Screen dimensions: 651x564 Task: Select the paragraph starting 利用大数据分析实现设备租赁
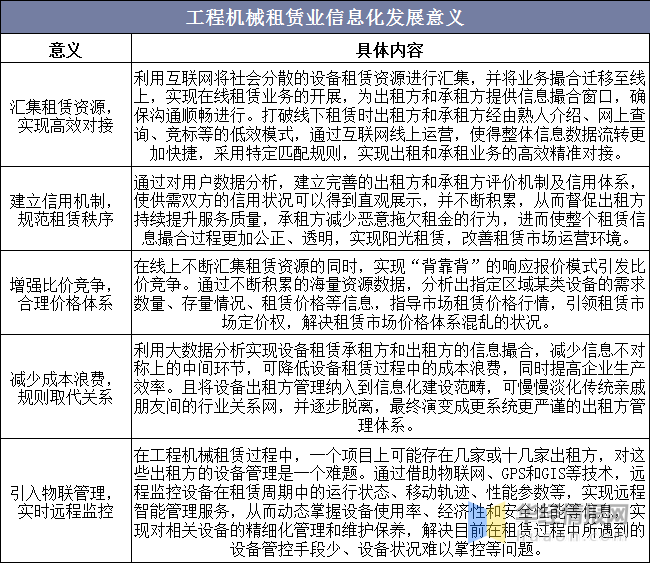pos(390,388)
